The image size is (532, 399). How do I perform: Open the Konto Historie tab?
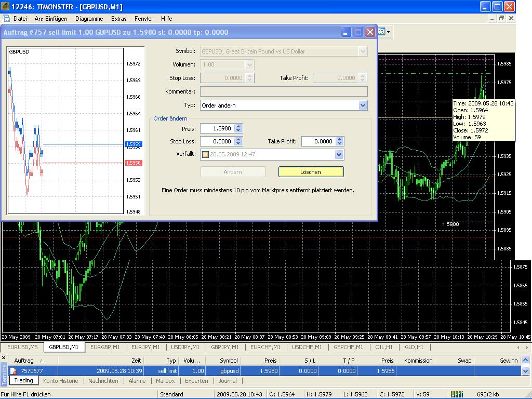(60, 381)
